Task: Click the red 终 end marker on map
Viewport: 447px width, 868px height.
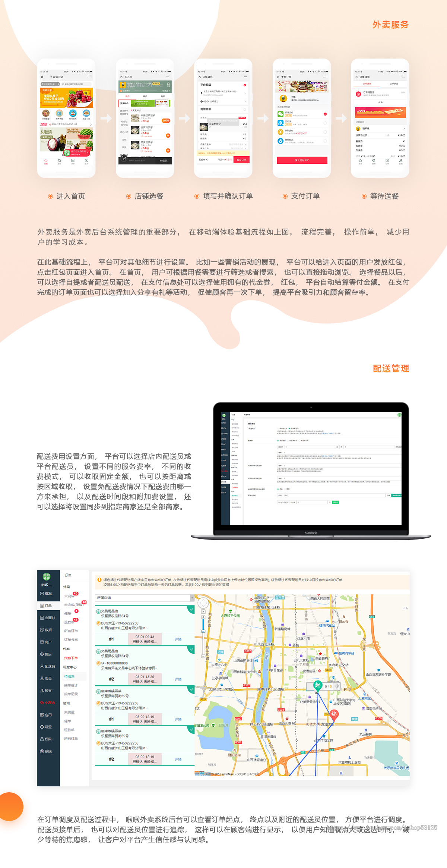Action: tap(334, 714)
